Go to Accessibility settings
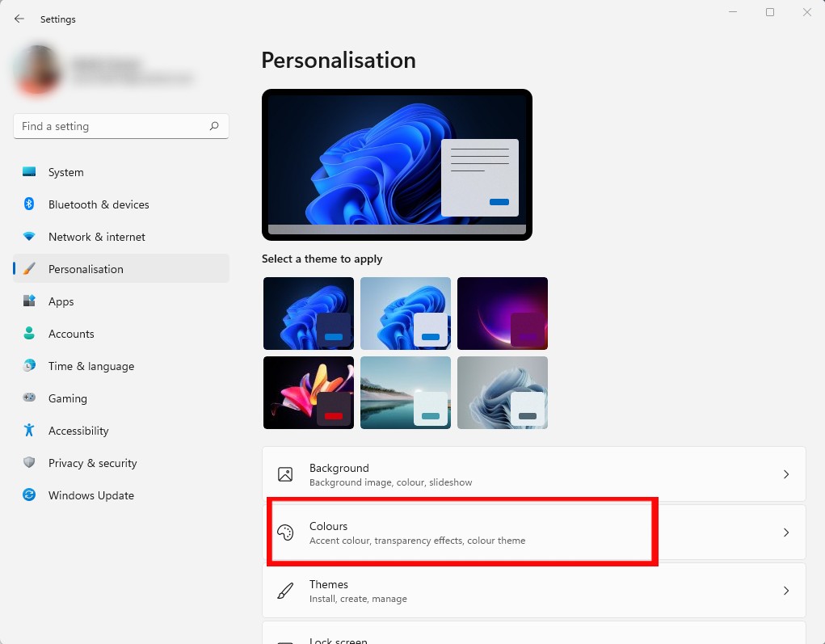The image size is (825, 644). tap(121, 431)
